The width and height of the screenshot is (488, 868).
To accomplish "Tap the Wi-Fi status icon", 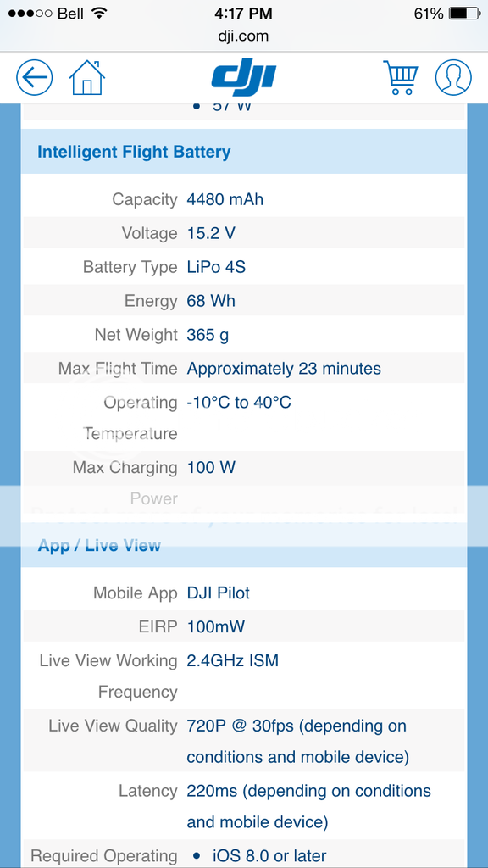I will click(99, 14).
